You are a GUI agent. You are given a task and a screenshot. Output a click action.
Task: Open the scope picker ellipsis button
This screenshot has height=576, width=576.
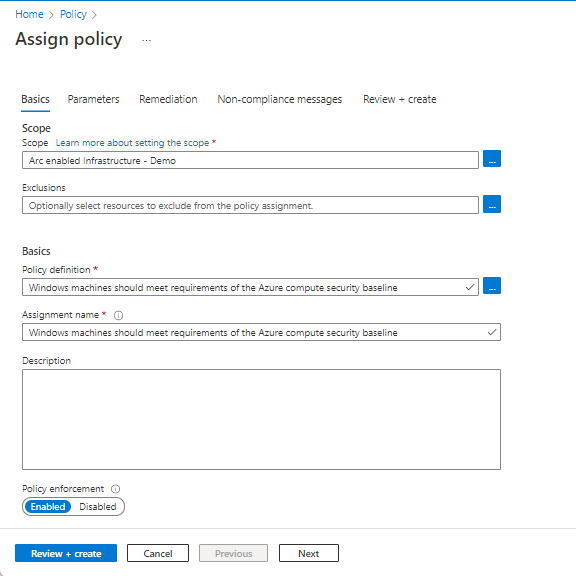(492, 159)
